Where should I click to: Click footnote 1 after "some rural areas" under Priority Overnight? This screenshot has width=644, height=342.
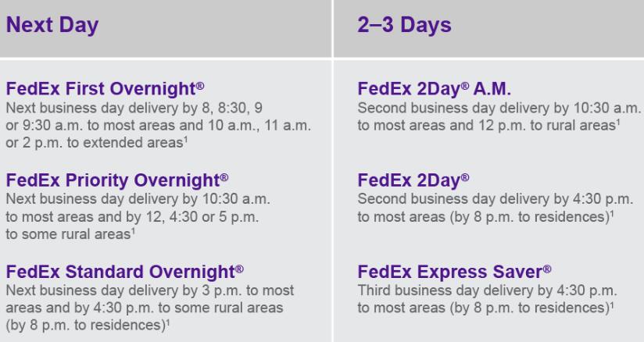point(133,232)
